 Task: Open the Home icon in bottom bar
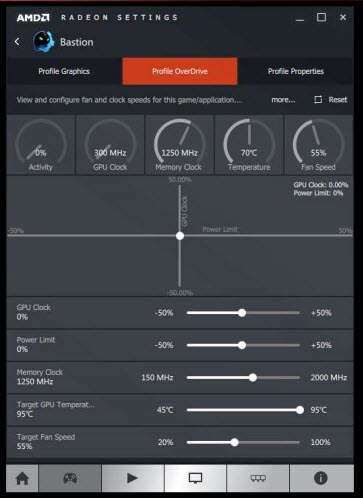[x=22, y=478]
